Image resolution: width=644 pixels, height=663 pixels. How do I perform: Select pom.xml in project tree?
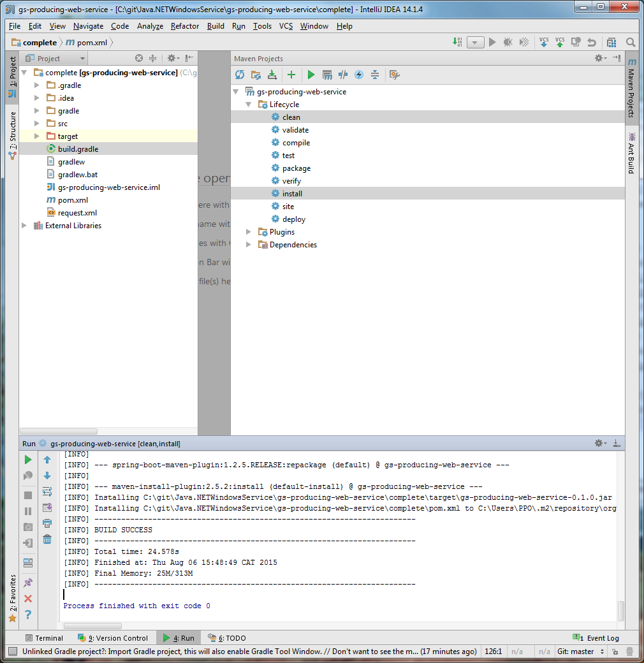tap(73, 200)
